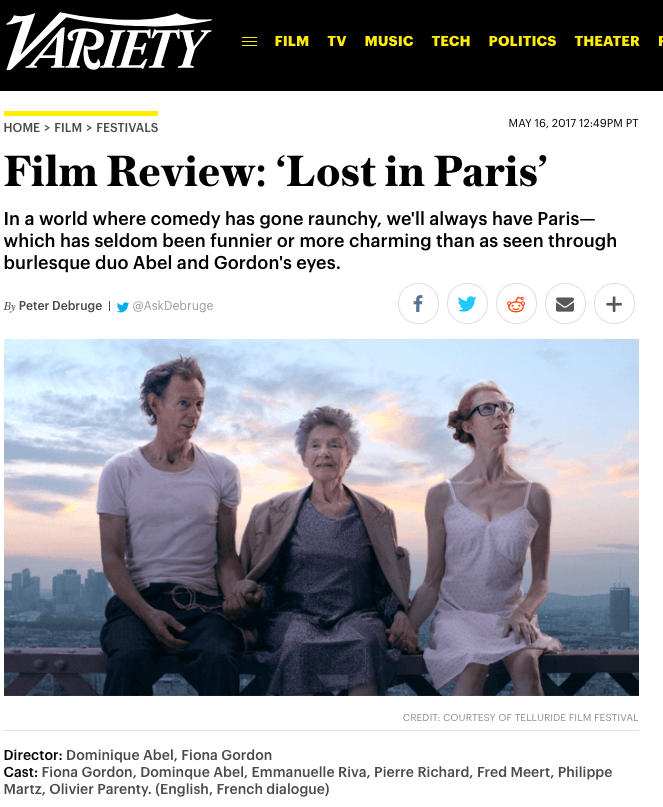Click the Lost in Paris article photo
Image resolution: width=663 pixels, height=807 pixels.
click(321, 517)
